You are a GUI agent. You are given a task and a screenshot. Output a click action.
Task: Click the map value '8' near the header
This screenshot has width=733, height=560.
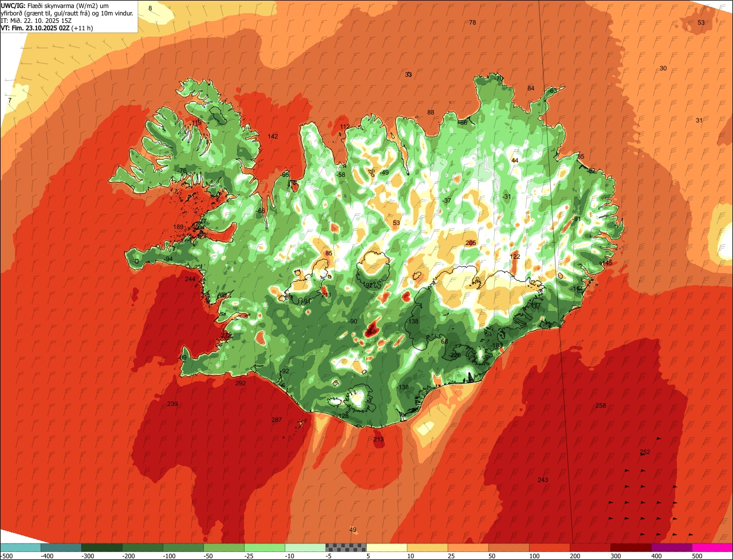point(150,8)
